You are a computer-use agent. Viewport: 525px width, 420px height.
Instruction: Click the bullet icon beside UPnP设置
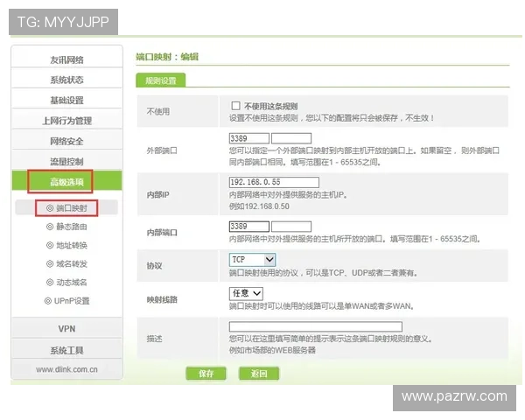tap(48, 301)
